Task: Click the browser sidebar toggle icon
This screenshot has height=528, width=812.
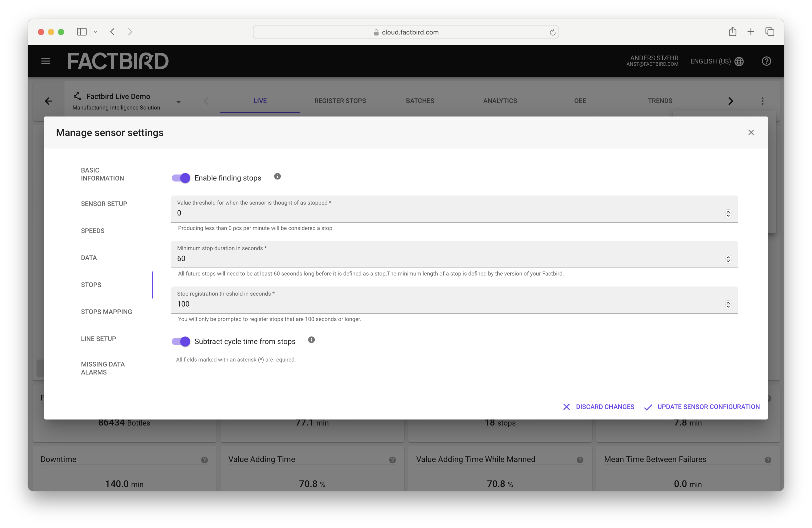Action: (81, 32)
